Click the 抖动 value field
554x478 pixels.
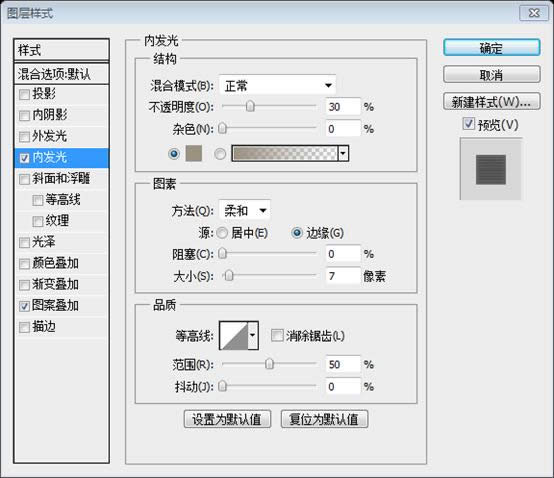(x=343, y=386)
